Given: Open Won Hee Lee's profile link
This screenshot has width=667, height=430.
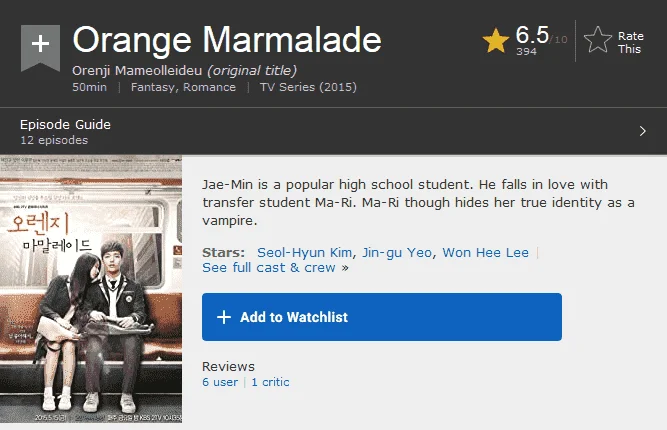Looking at the screenshot, I should (x=485, y=252).
